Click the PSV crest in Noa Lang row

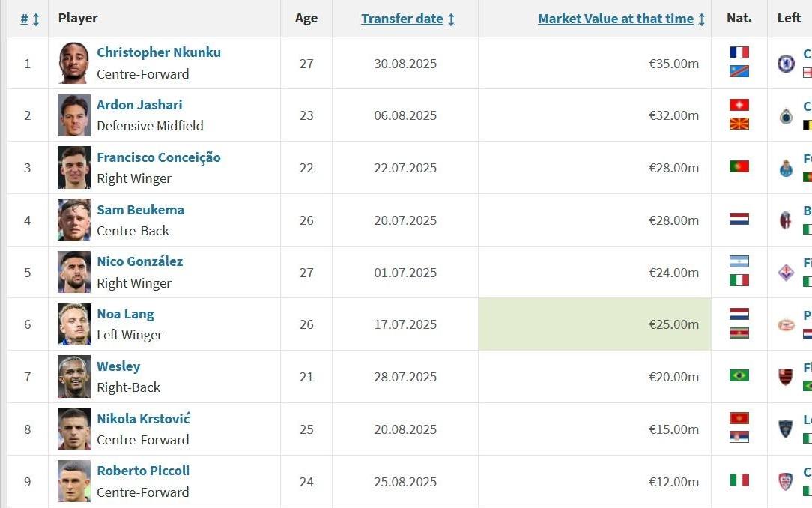point(786,324)
